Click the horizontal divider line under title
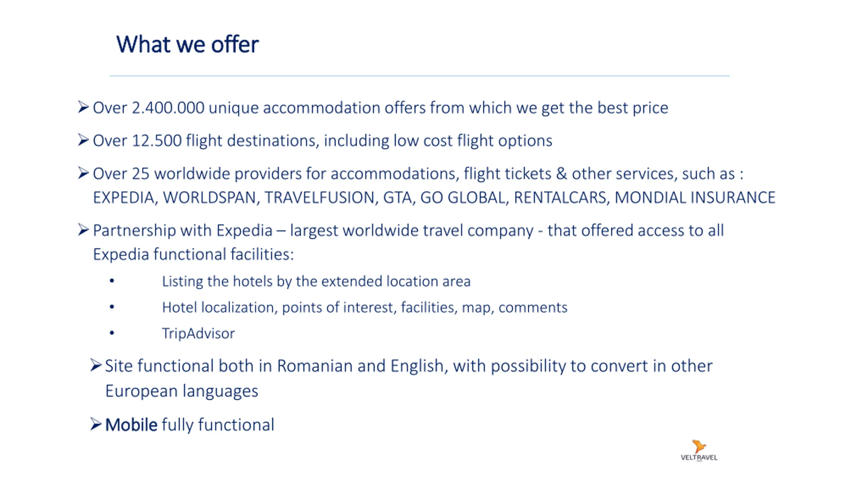Screen dimensions: 868x488 coord(419,76)
